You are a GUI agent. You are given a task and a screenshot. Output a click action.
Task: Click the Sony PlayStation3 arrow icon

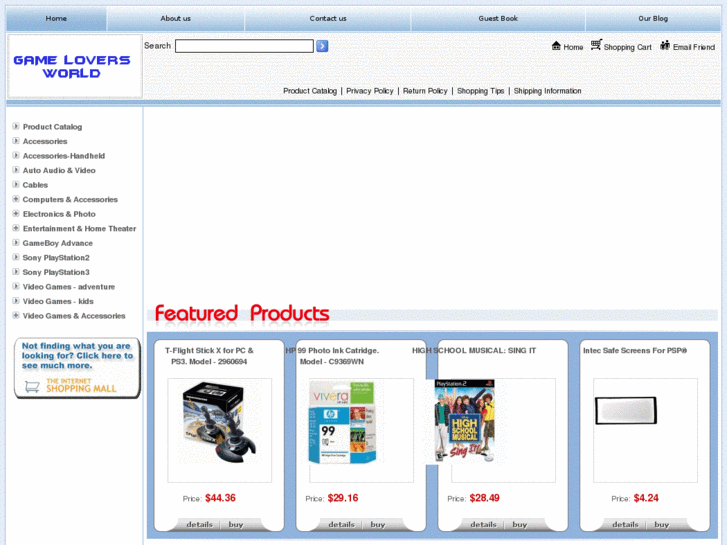16,272
